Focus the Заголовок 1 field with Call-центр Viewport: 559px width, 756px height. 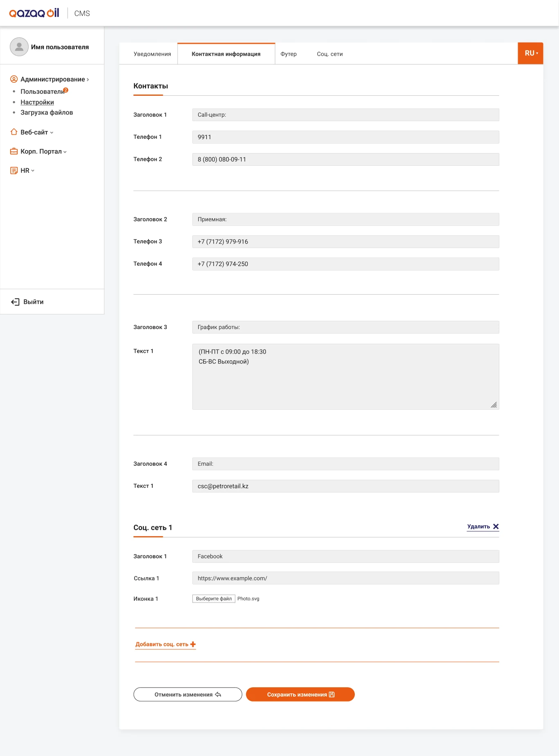coord(346,115)
